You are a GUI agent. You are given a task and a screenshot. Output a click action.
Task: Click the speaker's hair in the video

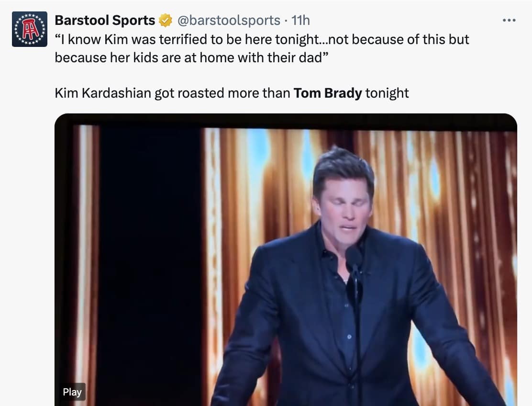(343, 165)
